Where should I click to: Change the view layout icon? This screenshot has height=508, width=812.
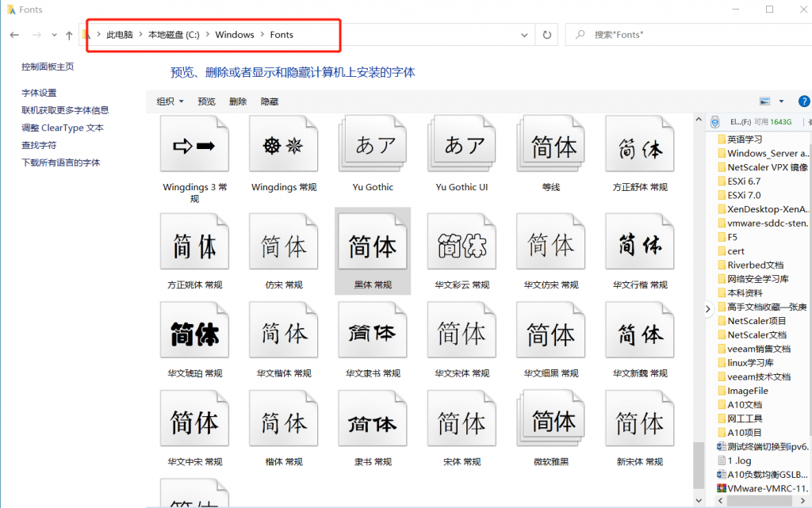pos(765,101)
